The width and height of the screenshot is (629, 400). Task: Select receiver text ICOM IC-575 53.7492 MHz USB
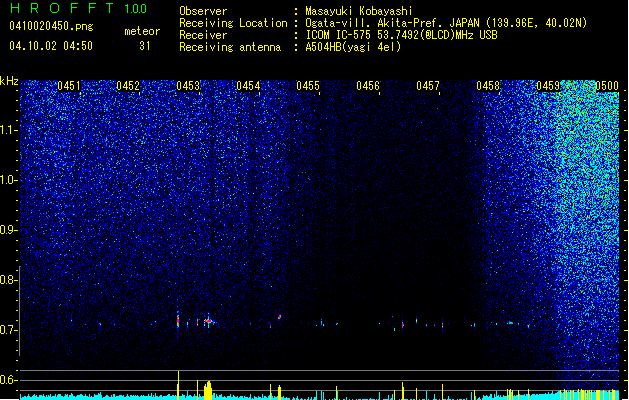tap(401, 35)
